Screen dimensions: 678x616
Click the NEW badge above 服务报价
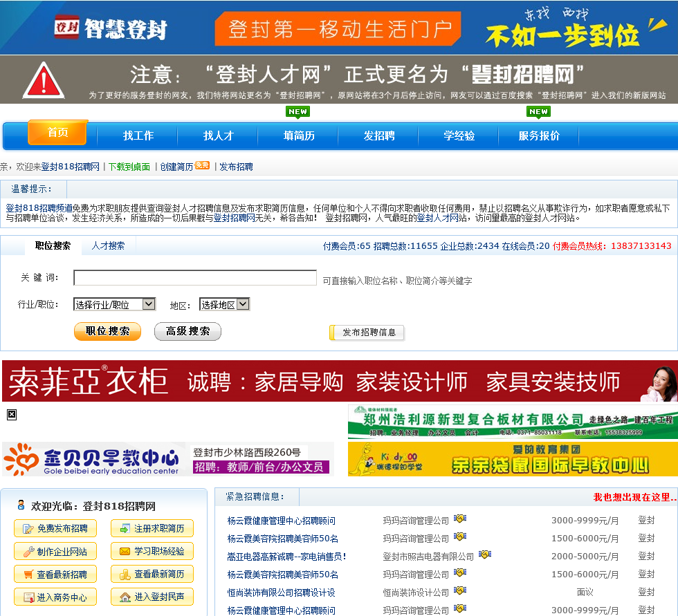coord(538,111)
